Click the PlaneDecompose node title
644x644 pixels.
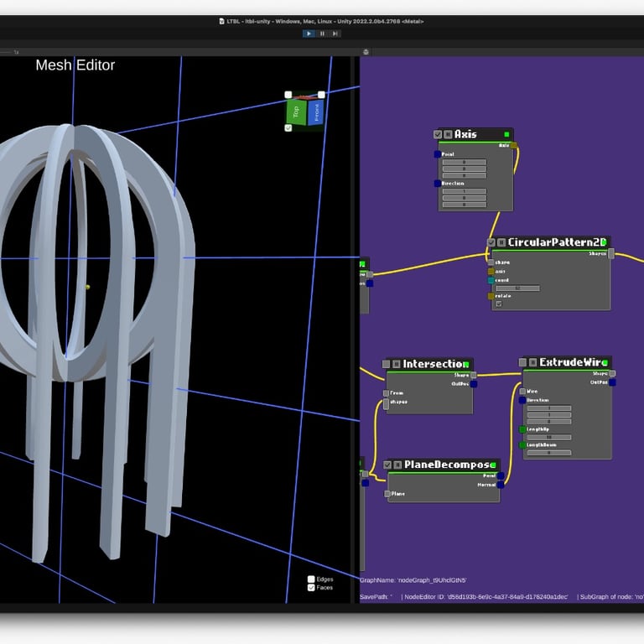[446, 465]
